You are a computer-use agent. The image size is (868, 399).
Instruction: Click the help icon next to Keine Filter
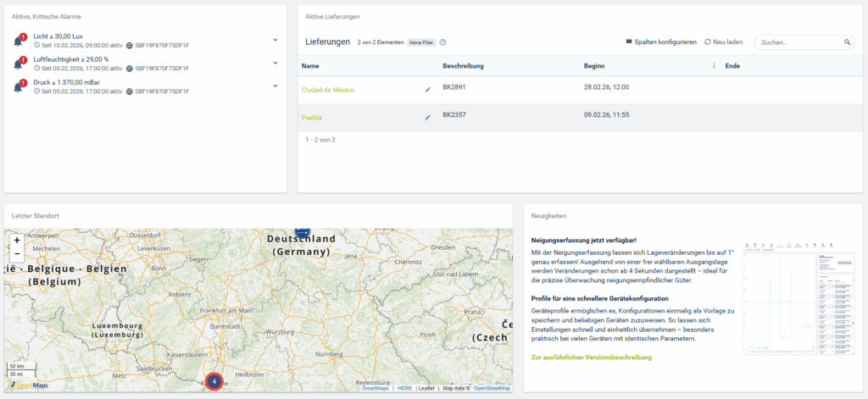click(443, 42)
